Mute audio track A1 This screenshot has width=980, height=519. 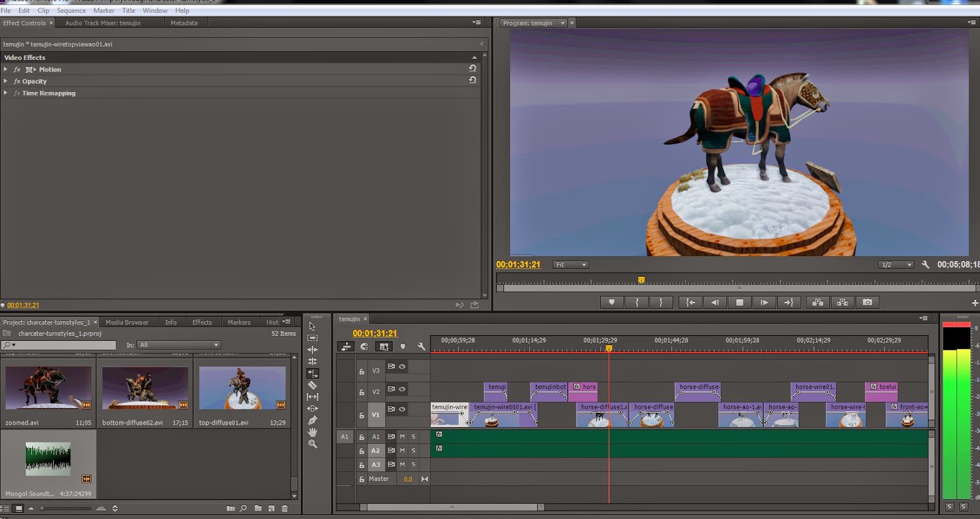coord(402,436)
